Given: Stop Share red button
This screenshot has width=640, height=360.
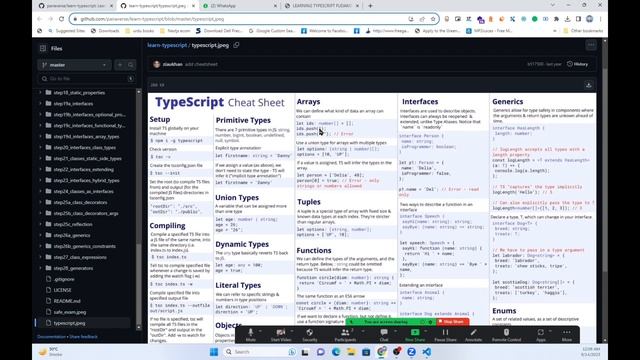Looking at the screenshot, I should [x=452, y=322].
